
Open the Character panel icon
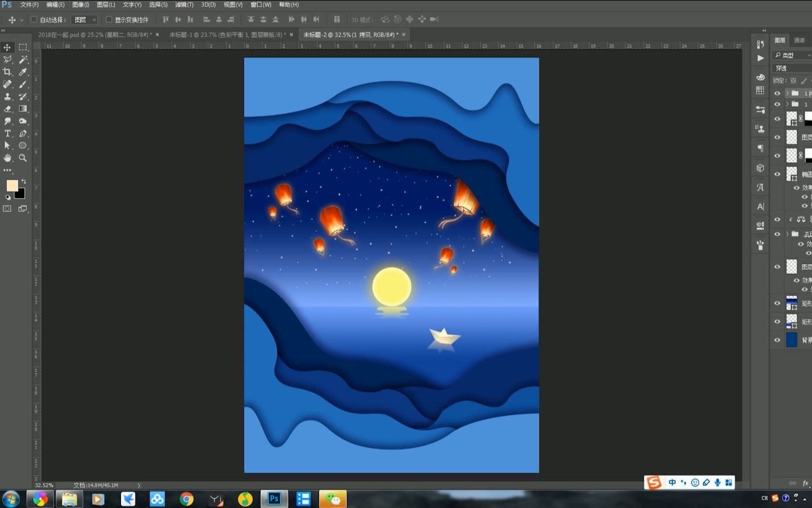click(x=760, y=206)
